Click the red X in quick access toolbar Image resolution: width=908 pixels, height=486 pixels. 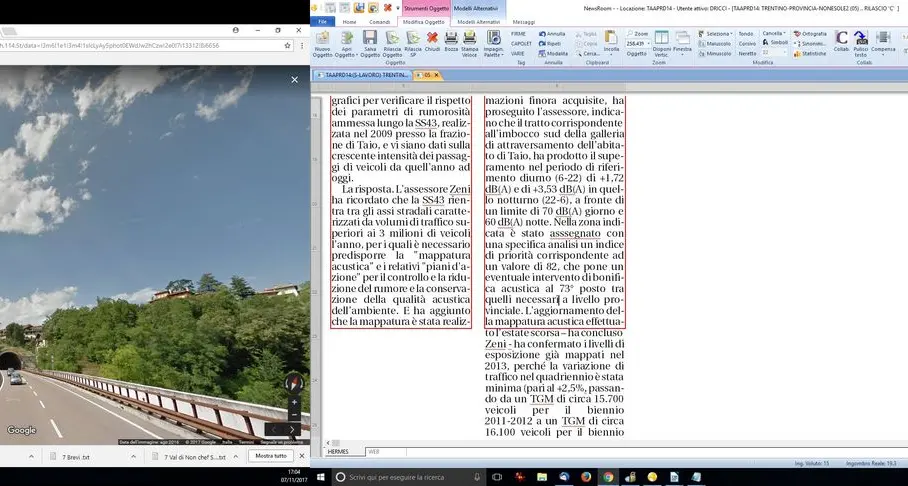[387, 8]
